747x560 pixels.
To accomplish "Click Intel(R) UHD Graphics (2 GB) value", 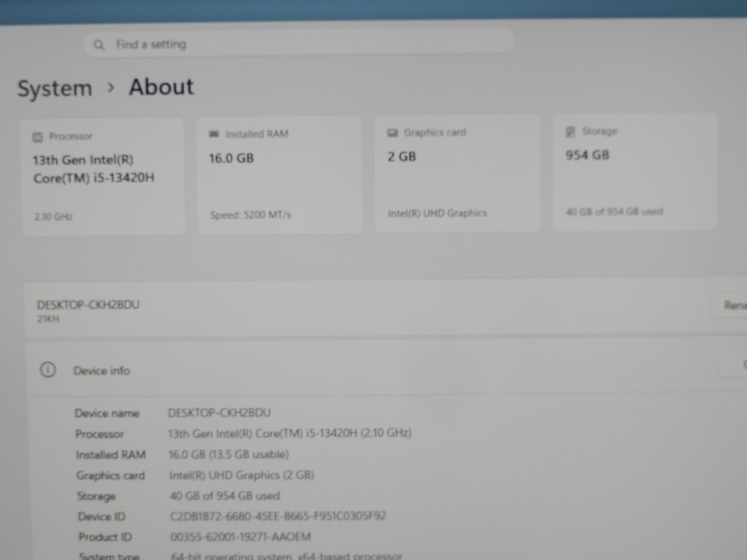I will pos(241,475).
